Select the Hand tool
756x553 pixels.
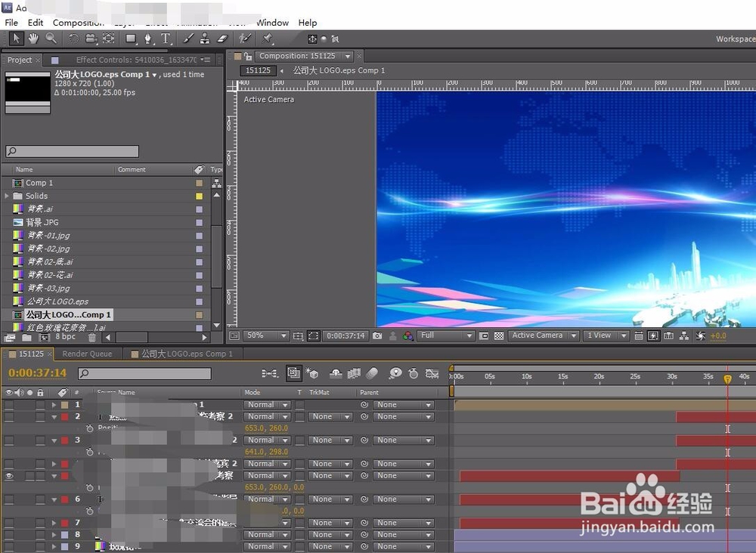coord(33,38)
